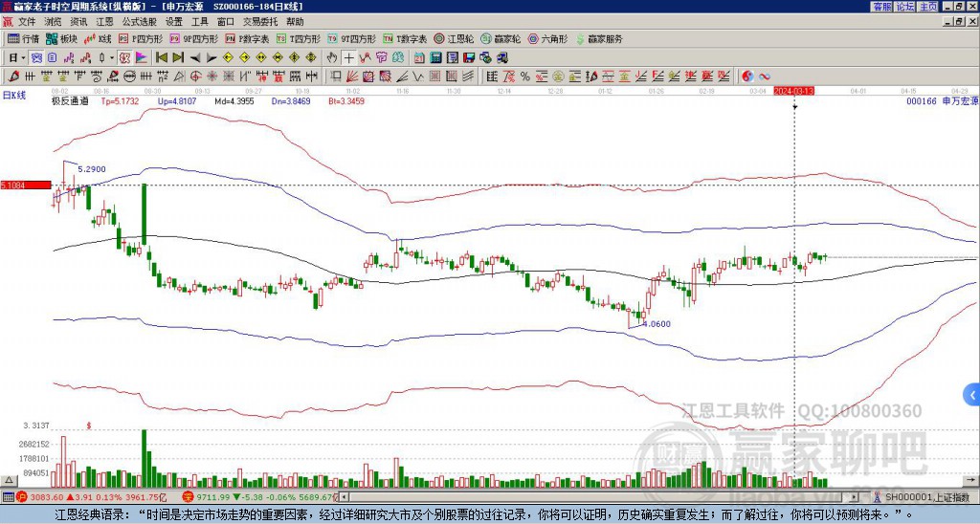Open the 六角形 hexagon tool
980x524 pixels.
click(x=547, y=38)
